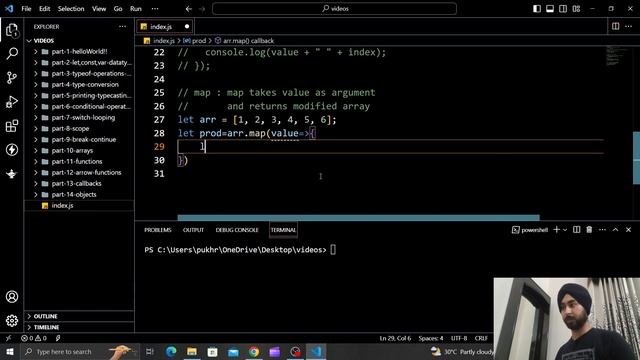
Task: Switch to the Output tab
Action: click(x=193, y=230)
